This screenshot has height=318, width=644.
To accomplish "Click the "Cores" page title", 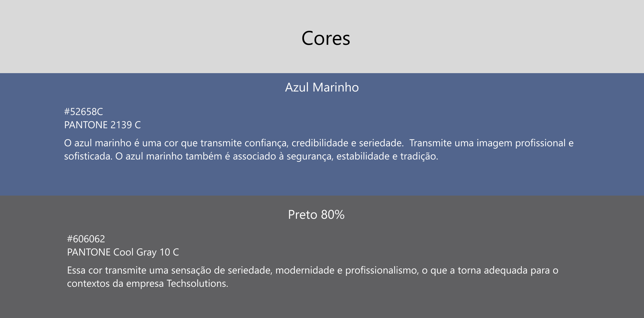I will click(x=326, y=38).
